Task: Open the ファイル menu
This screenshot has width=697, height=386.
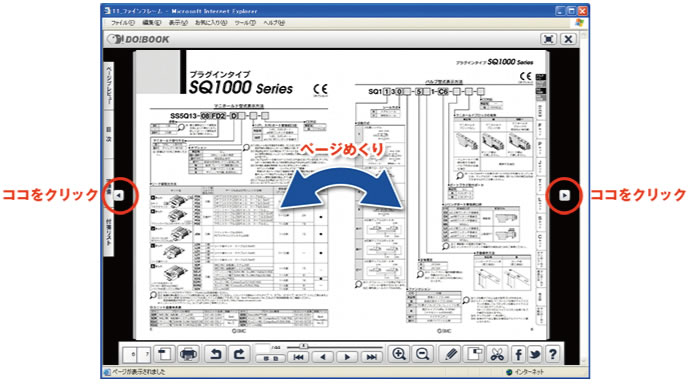Action: click(122, 23)
